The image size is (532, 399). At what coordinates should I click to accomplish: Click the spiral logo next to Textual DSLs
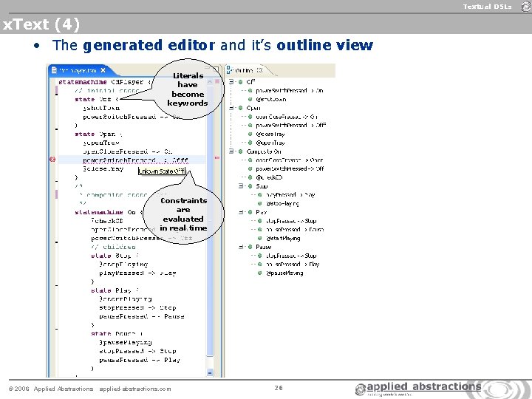tap(527, 7)
